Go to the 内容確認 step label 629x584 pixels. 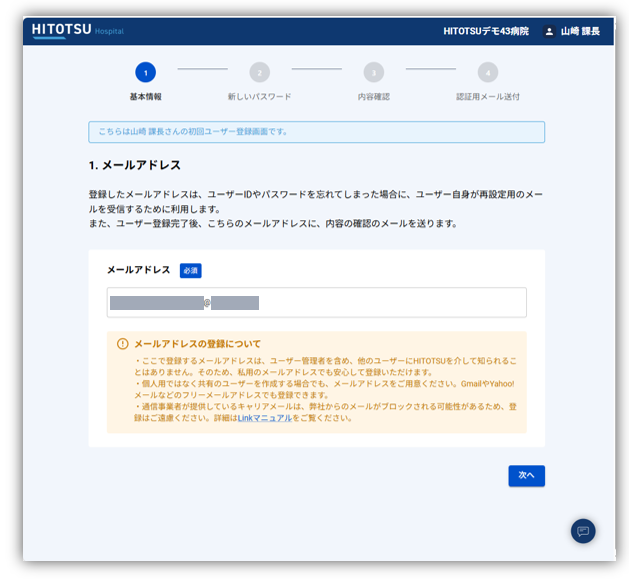[x=373, y=97]
